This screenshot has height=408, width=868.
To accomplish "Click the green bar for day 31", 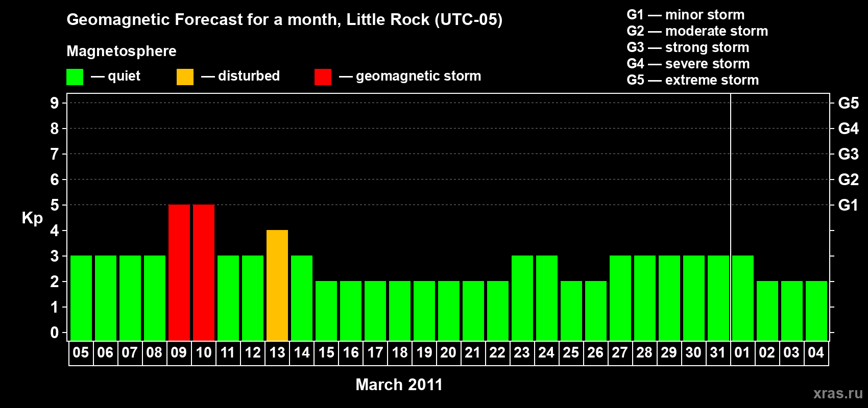I will pyautogui.click(x=718, y=298).
